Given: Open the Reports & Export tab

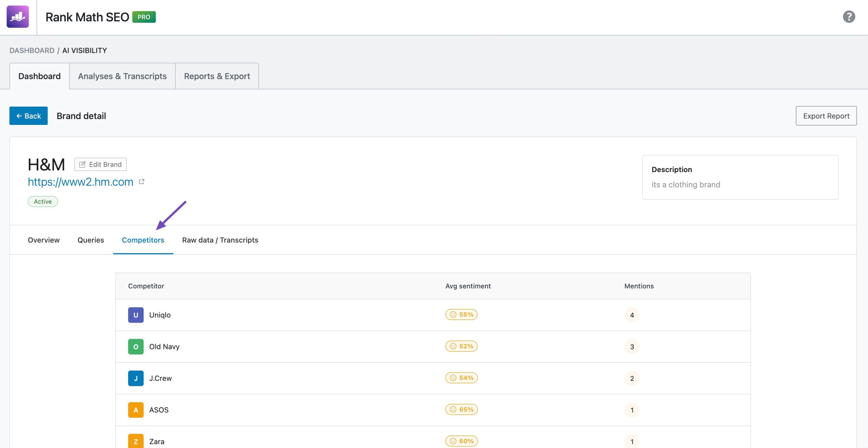Looking at the screenshot, I should pyautogui.click(x=217, y=76).
